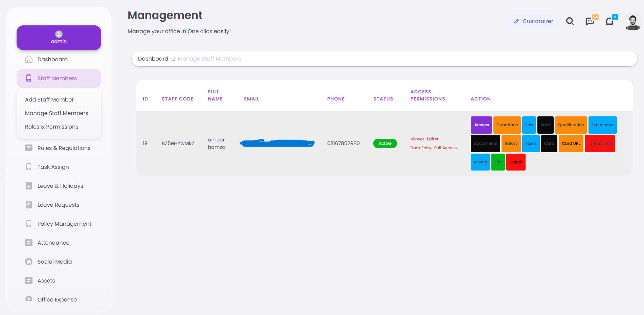Open the user profile avatar
Viewport: 644px width, 315px height.
632,22
